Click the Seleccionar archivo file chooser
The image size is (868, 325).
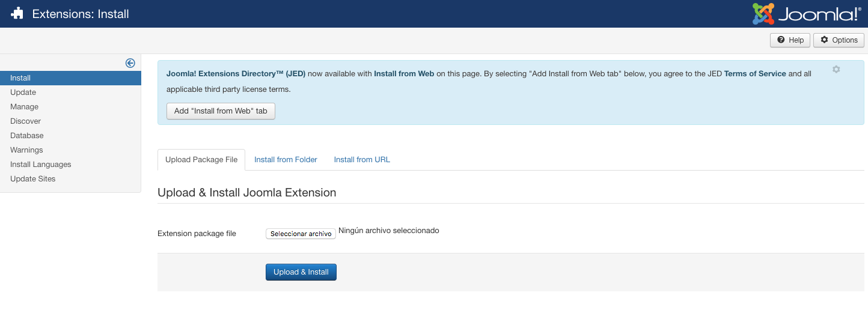(301, 234)
